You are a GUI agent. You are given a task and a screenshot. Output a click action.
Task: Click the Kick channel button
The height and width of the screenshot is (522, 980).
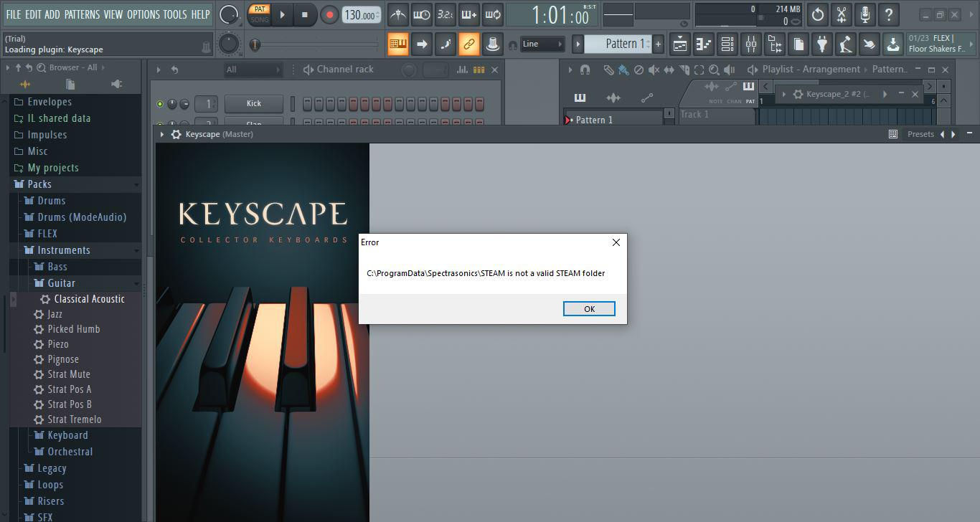(254, 104)
